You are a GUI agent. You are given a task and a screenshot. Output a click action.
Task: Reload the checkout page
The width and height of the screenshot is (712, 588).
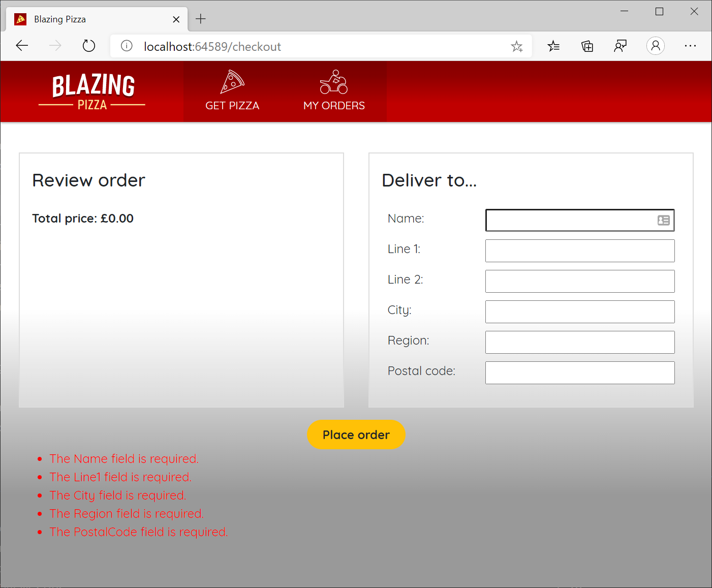coord(89,46)
